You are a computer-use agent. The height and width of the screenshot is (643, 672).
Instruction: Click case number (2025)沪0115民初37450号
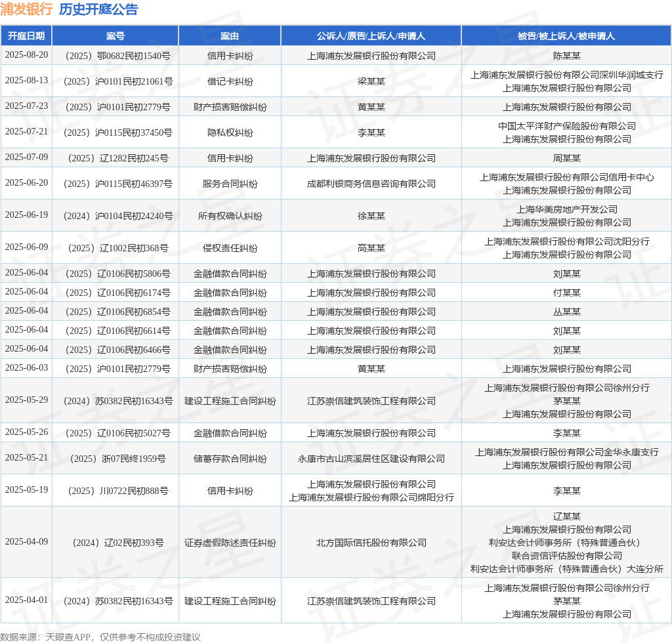coord(115,133)
